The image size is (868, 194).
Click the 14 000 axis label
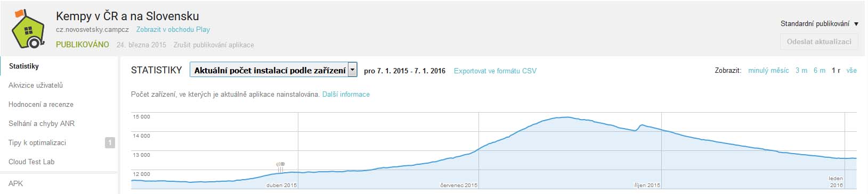(x=141, y=136)
